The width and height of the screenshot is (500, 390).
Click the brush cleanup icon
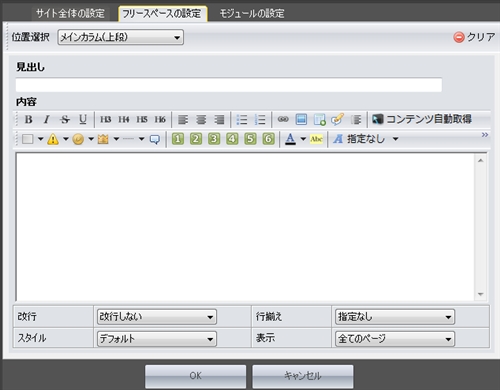pyautogui.click(x=337, y=119)
